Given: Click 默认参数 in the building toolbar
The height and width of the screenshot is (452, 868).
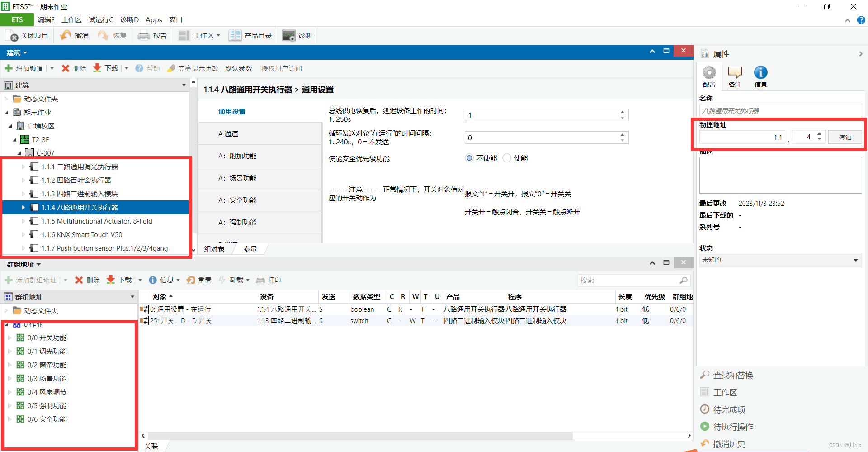Looking at the screenshot, I should (x=239, y=68).
